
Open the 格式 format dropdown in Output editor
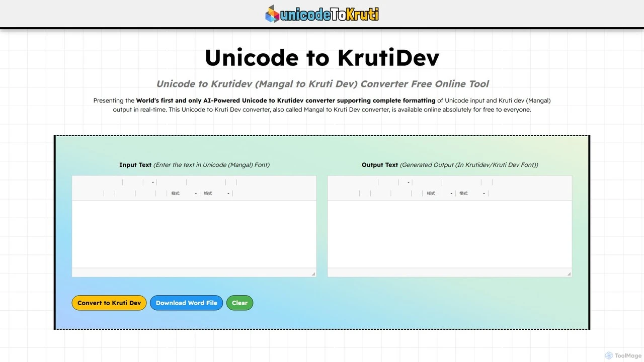coord(472,194)
